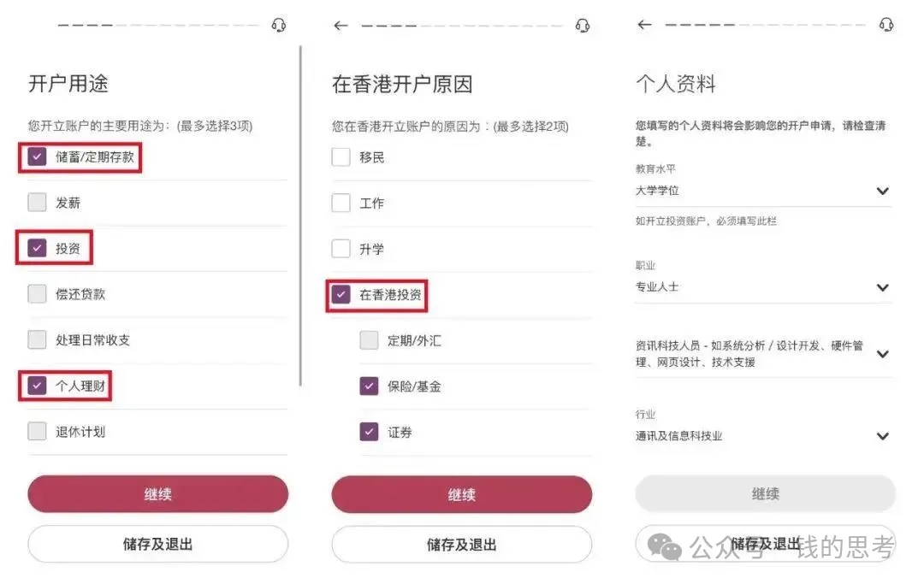Tap the customer service headset icon on 开户用途 screen
Image resolution: width=924 pixels, height=584 pixels.
[279, 26]
